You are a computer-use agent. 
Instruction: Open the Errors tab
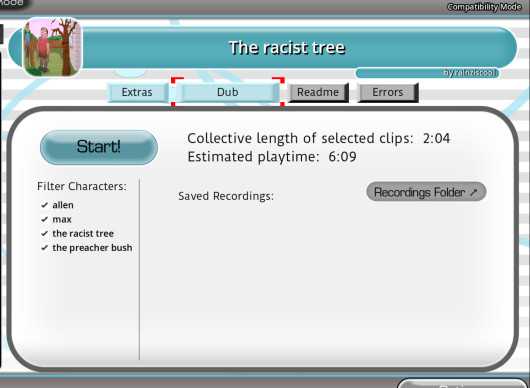[x=388, y=92]
